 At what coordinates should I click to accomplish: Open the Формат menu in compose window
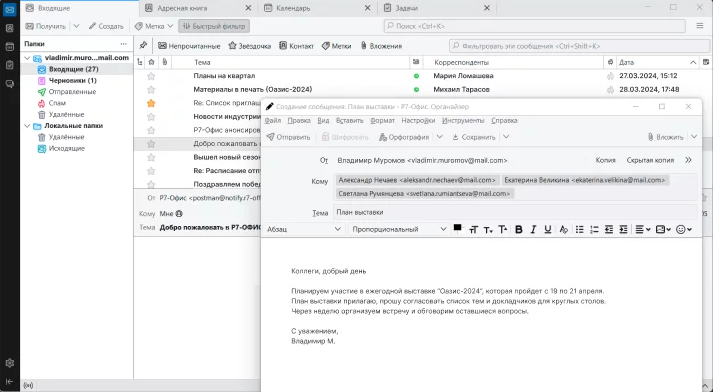pyautogui.click(x=382, y=121)
